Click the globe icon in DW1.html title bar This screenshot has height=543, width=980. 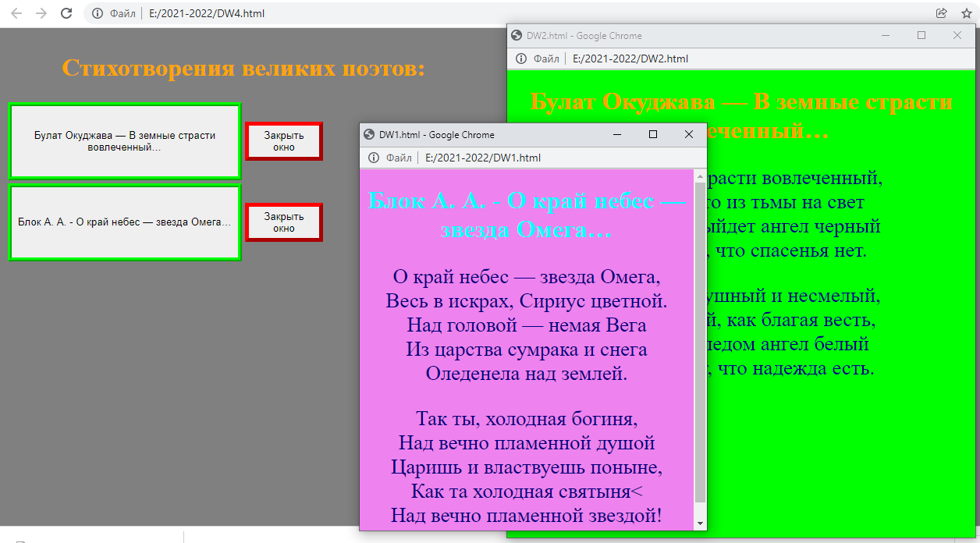[x=370, y=135]
